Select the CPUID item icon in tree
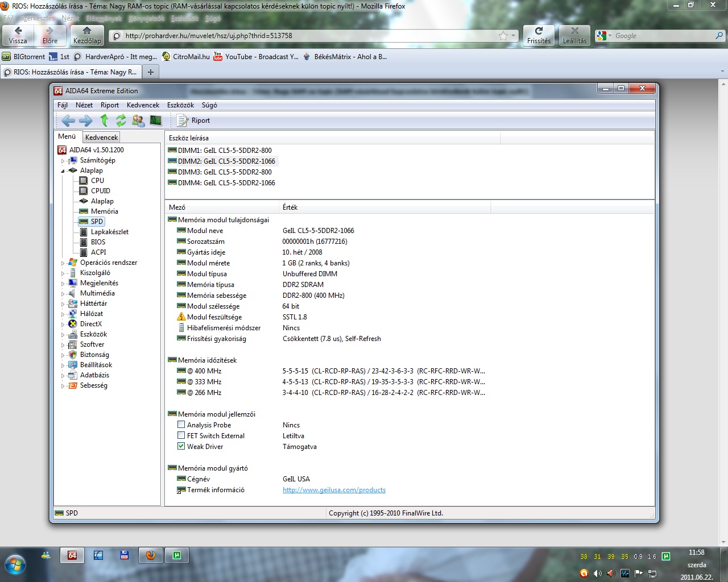The image size is (728, 582). [84, 191]
